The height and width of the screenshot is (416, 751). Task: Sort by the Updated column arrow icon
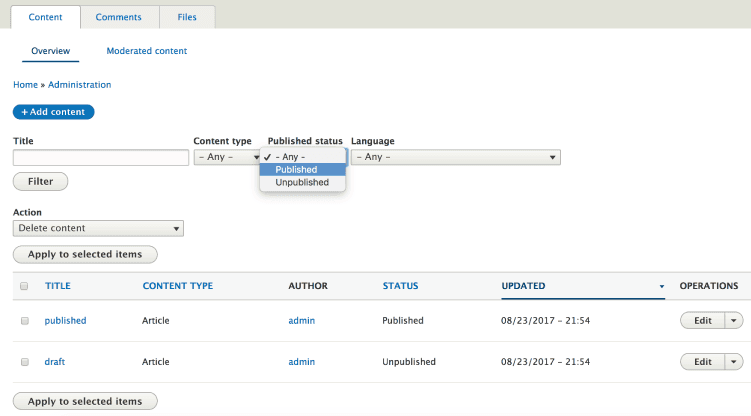661,287
